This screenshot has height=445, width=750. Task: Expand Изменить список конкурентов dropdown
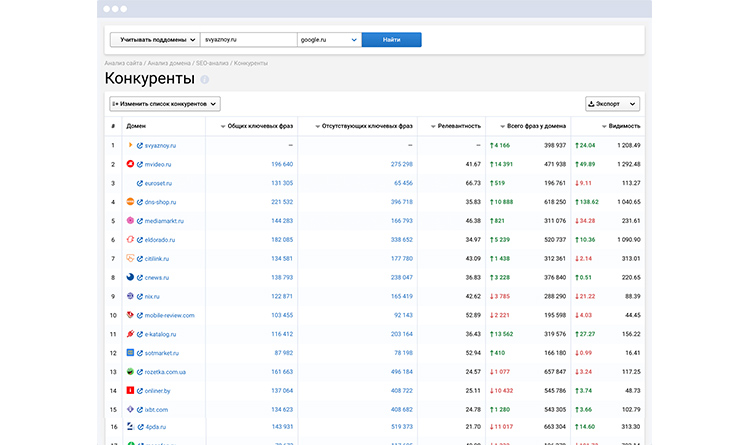(x=165, y=104)
